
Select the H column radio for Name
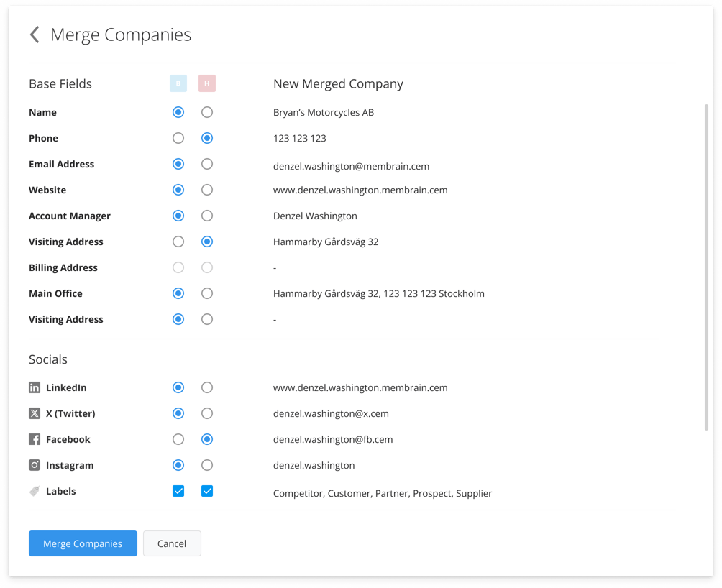click(207, 112)
